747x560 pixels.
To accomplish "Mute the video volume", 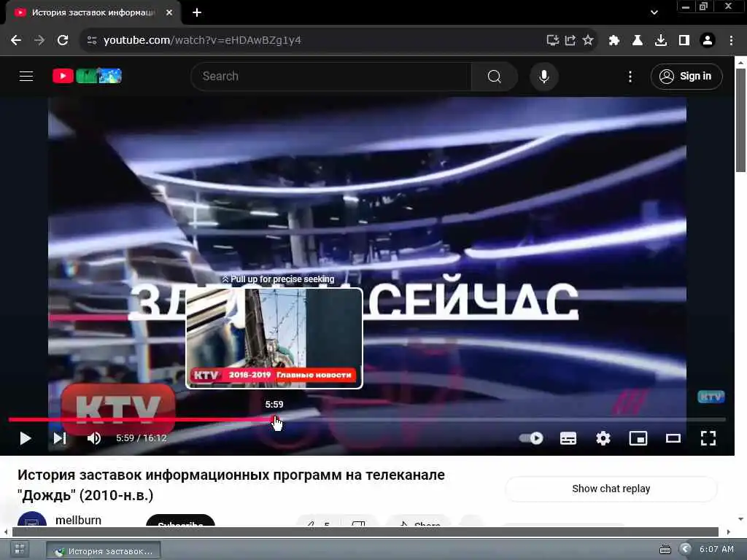I will [94, 438].
